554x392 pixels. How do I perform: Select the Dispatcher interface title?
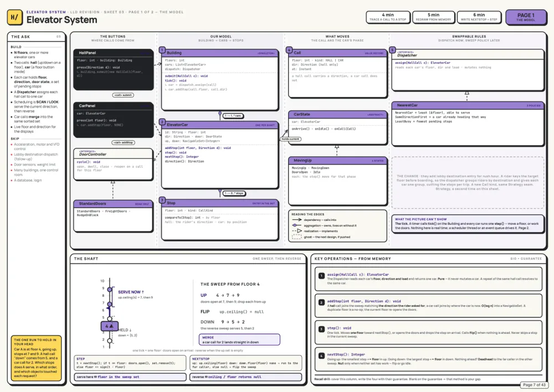(407, 55)
